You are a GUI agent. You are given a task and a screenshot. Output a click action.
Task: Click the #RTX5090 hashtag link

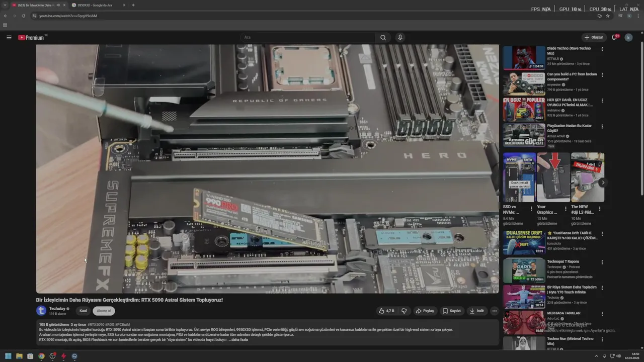tap(96, 325)
